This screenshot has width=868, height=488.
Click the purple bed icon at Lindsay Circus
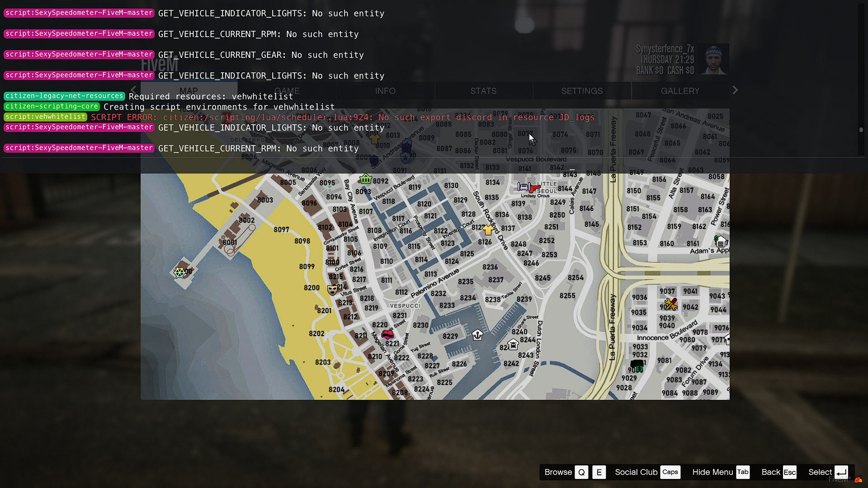pyautogui.click(x=524, y=186)
